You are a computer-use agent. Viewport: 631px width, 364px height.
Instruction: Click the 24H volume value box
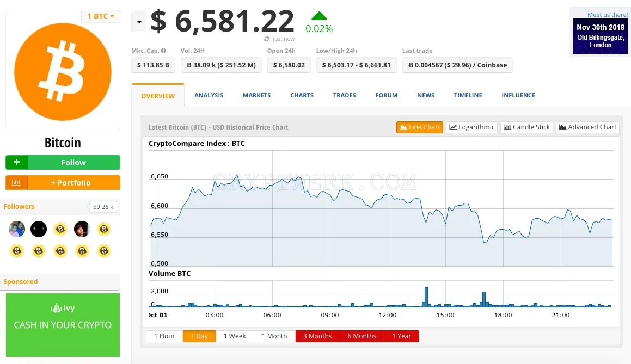221,65
